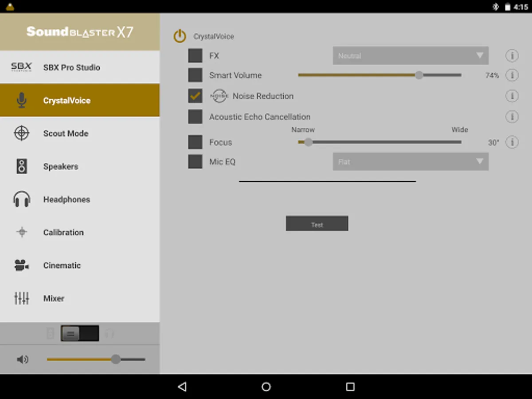Click the Test button
Image resolution: width=532 pixels, height=399 pixels.
317,223
